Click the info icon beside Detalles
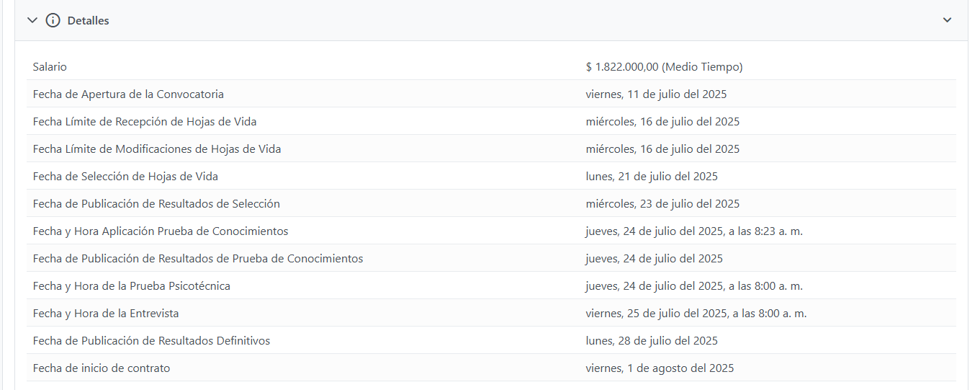Screen dimensions: 980x390 coord(53,20)
